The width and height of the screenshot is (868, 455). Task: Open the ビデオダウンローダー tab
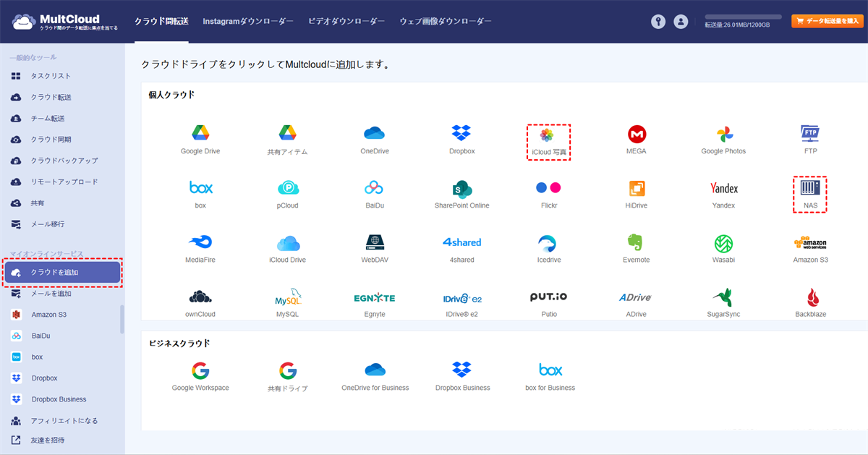click(x=346, y=22)
